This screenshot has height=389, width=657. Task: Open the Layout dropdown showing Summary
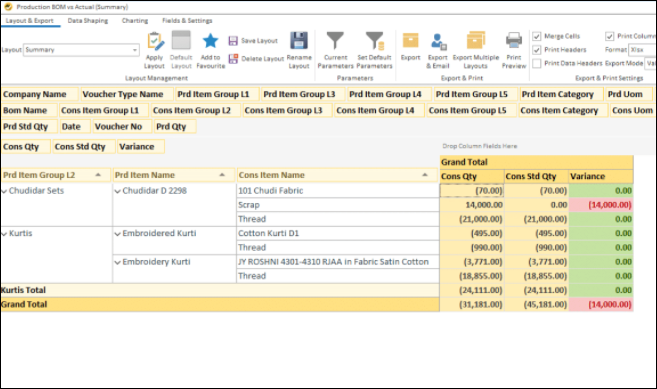(x=81, y=50)
